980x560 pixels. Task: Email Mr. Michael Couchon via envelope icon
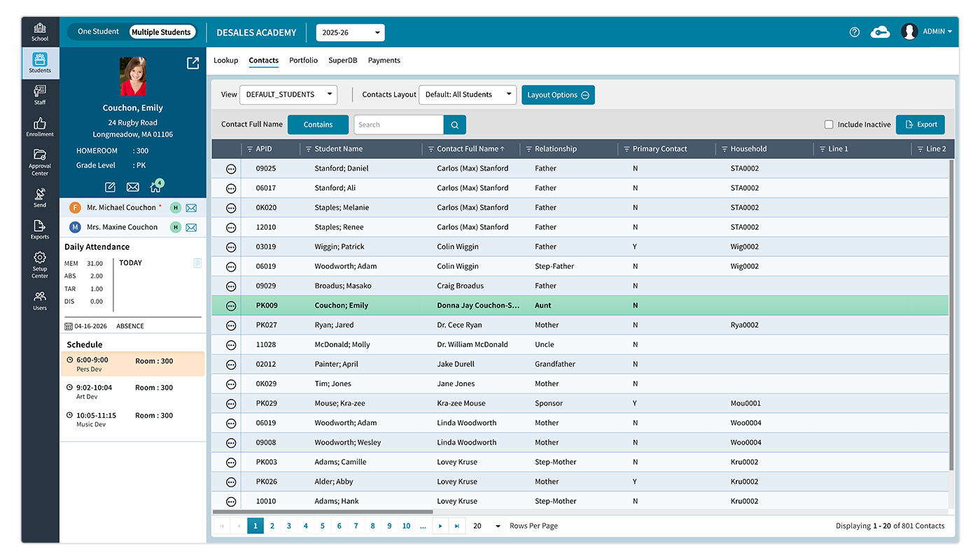click(191, 208)
